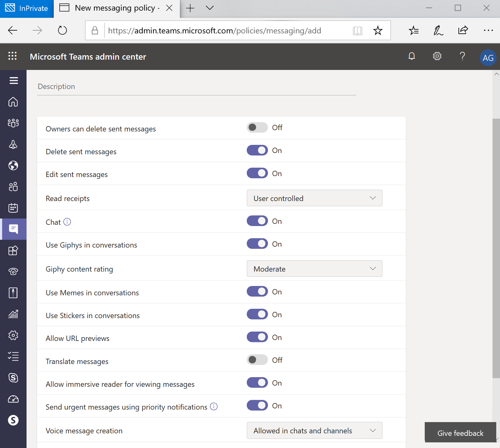The image size is (500, 448).
Task: Open the Policy packages icon
Action: (x=13, y=293)
